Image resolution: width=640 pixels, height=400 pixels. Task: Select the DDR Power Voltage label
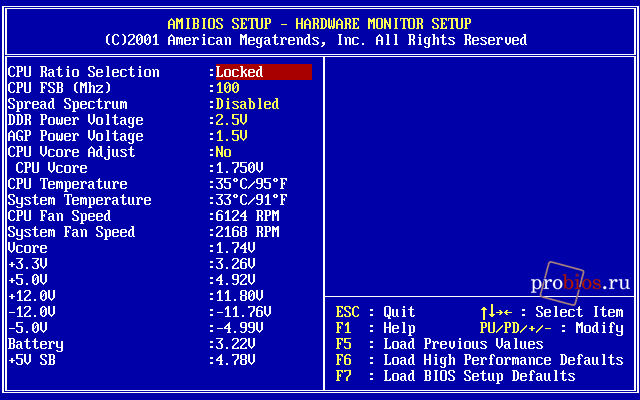click(76, 120)
